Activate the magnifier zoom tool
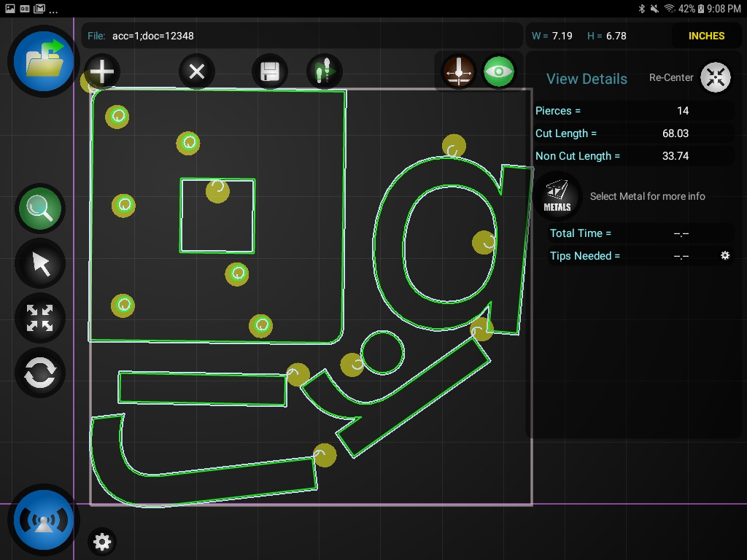The height and width of the screenshot is (560, 747). (x=40, y=209)
